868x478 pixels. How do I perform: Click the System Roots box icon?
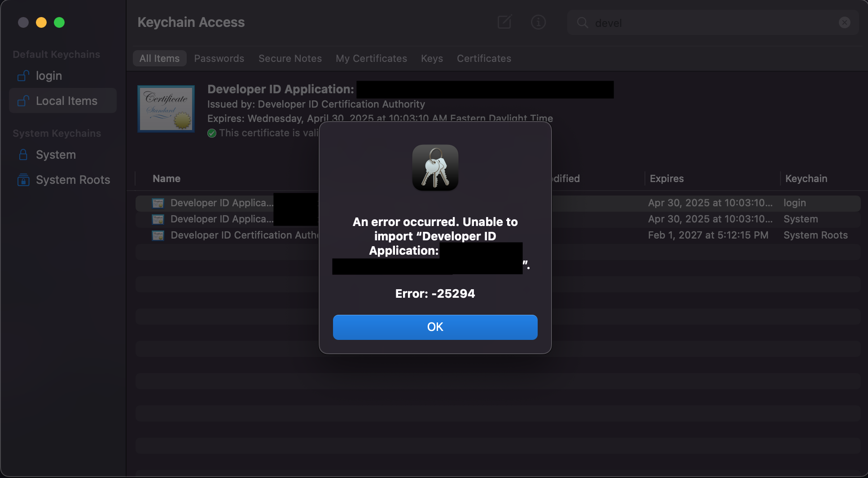click(x=23, y=180)
